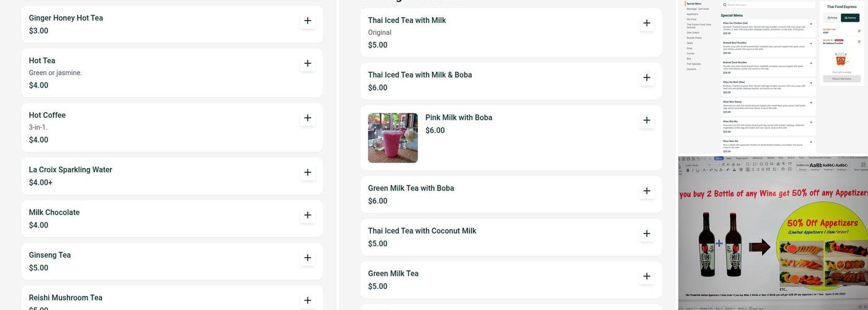Add Pink Milk with Boba to order
Viewport: 868px width, 310px height.
(647, 120)
